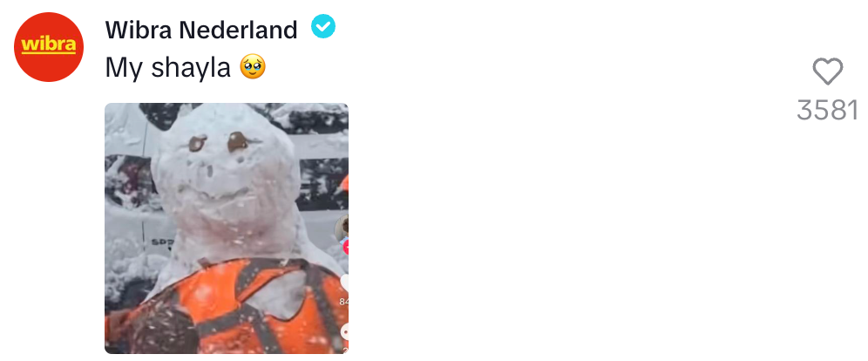Tap the cropped creator avatar inside the thumbnail
The width and height of the screenshot is (868, 361).
(x=342, y=227)
